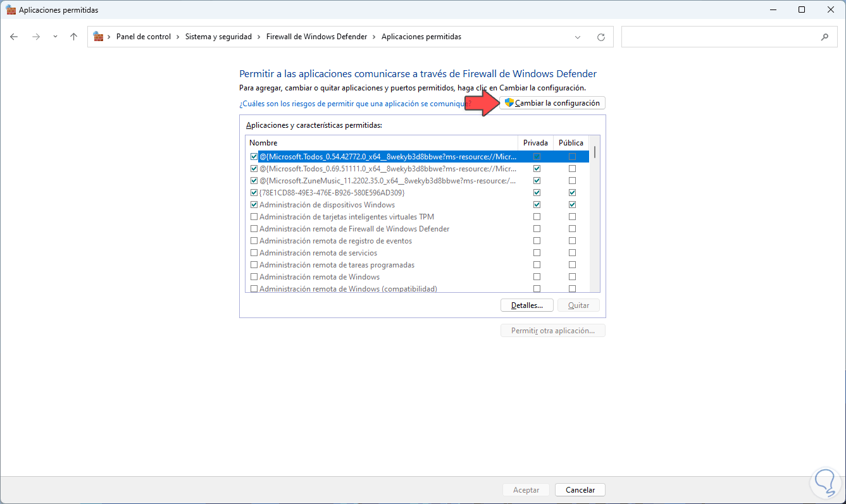Screen dimensions: 846x504
Task: Select 'Administración remota de registro de eventos' text
Action: 335,241
